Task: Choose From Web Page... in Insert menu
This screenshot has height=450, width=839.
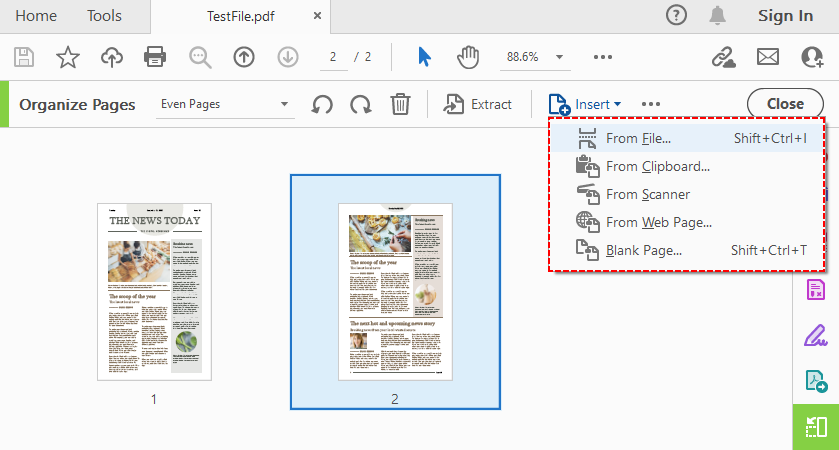Action: click(x=688, y=222)
